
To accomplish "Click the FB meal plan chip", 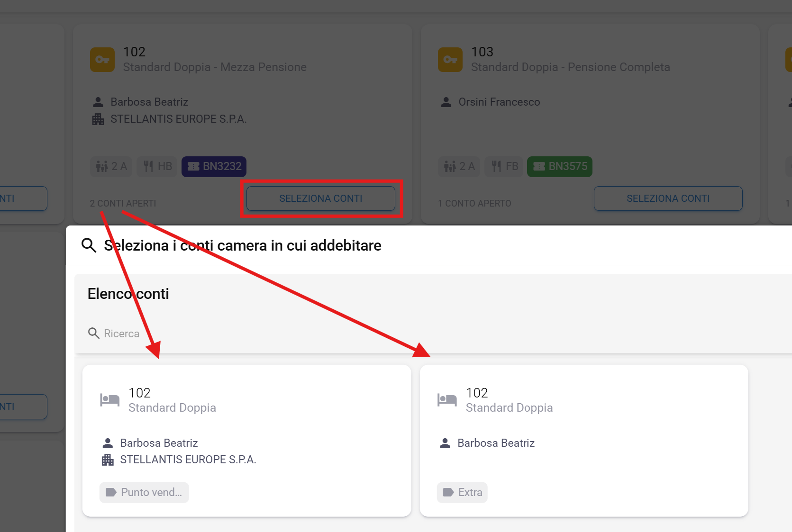I will tap(505, 167).
